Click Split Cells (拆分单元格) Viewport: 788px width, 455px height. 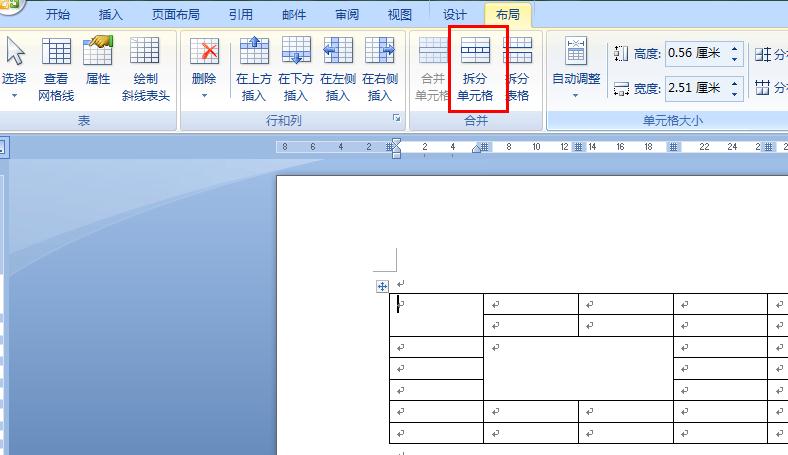coord(475,69)
